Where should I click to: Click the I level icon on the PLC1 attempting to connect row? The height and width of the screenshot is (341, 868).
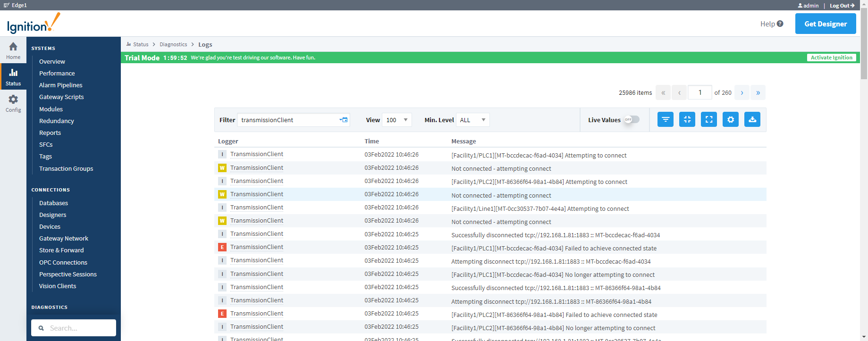pos(222,154)
